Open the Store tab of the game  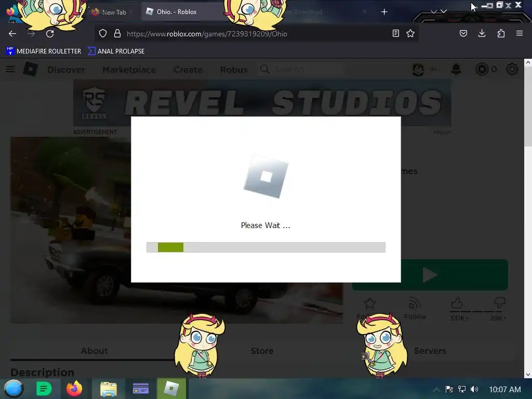coord(262,351)
